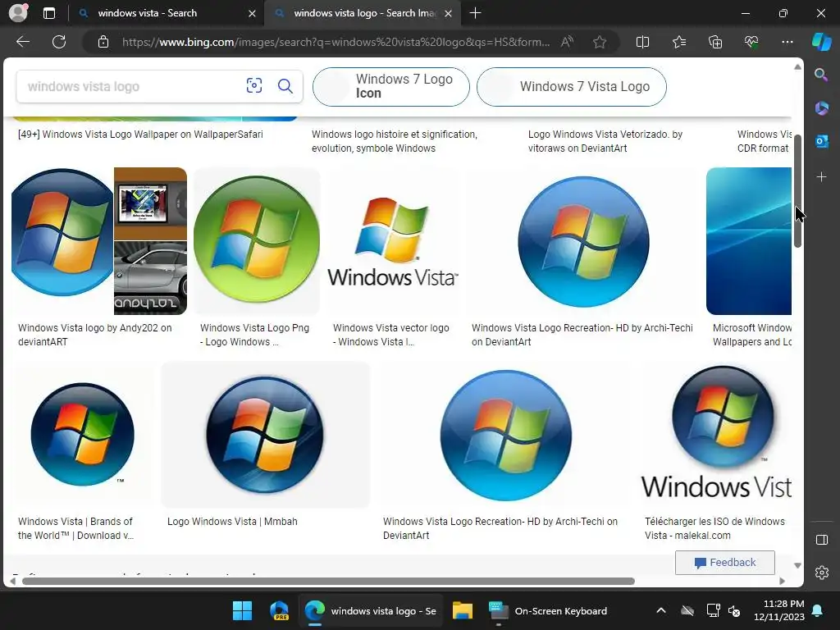Open the Andy202 blue orb logo thumbnail
The height and width of the screenshot is (630, 840).
62,232
